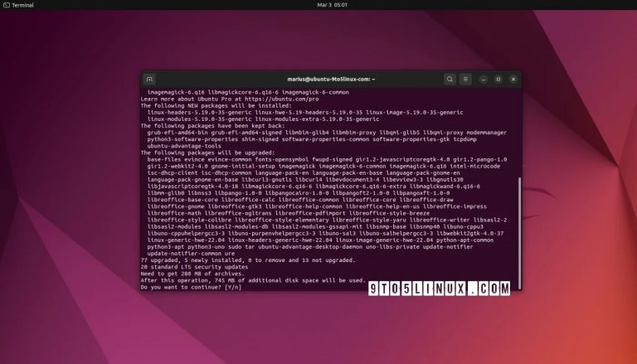Image resolution: width=637 pixels, height=364 pixels.
Task: Click the package libgnutls30
Action: pyautogui.click(x=445, y=180)
